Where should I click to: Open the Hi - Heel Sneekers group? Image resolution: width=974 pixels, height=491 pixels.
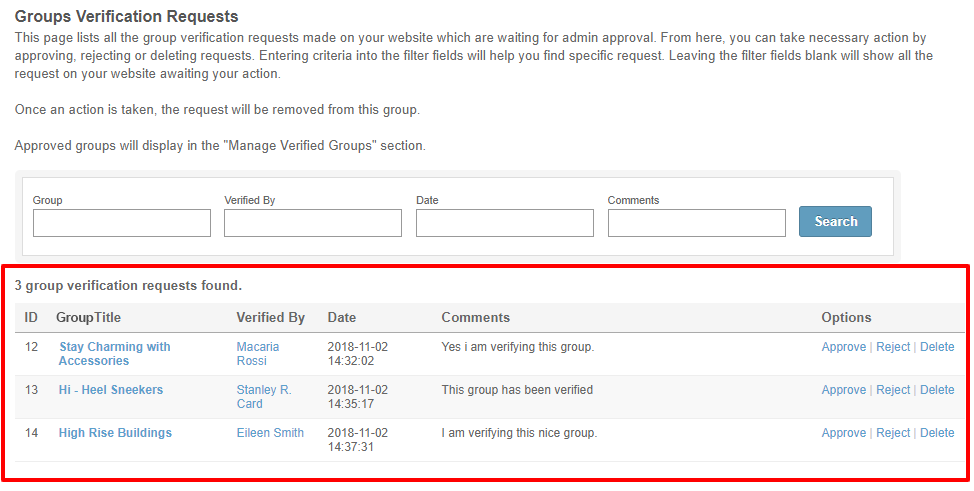click(110, 390)
